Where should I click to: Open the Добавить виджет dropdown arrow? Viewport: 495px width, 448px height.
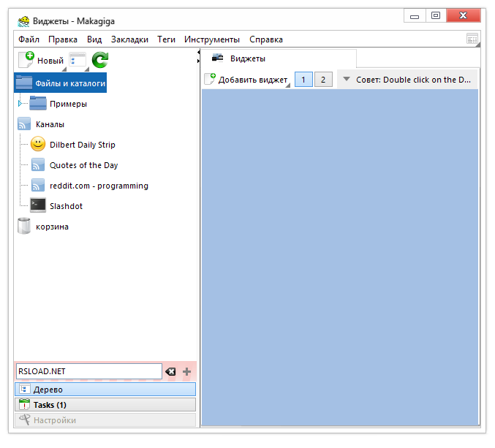tap(287, 86)
